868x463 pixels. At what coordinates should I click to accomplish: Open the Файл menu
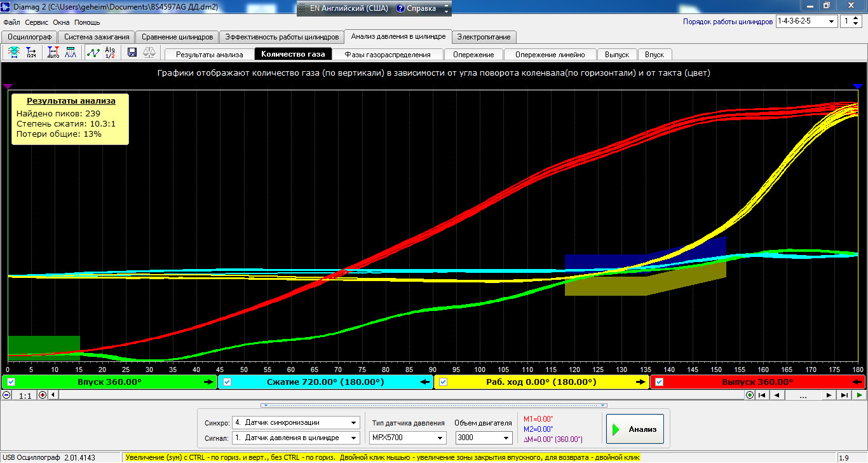11,22
